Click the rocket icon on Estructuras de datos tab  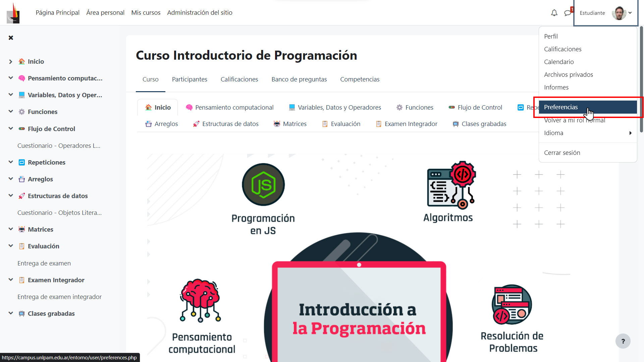pyautogui.click(x=196, y=124)
